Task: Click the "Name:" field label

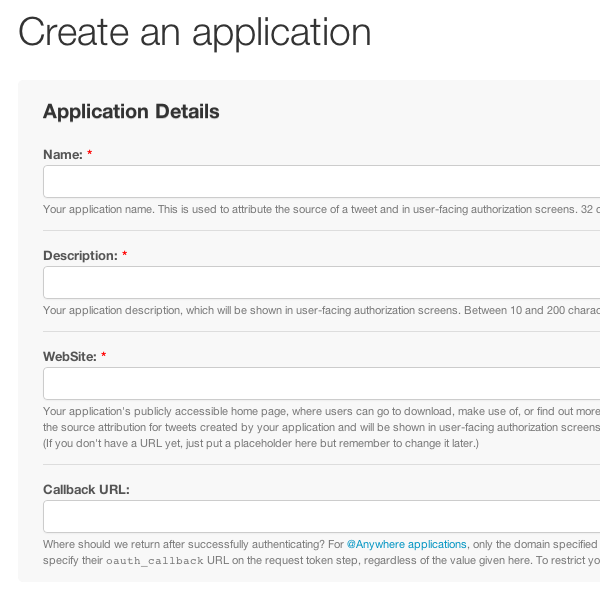Action: [x=63, y=155]
